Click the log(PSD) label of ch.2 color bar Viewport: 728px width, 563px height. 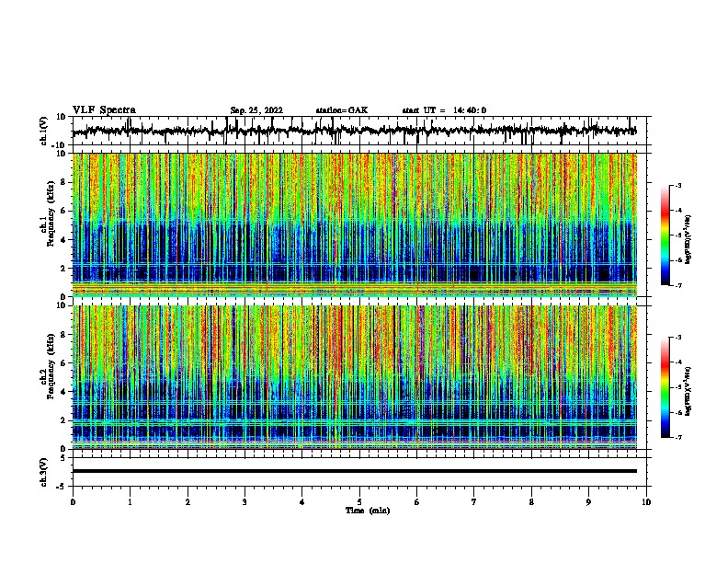tap(688, 391)
